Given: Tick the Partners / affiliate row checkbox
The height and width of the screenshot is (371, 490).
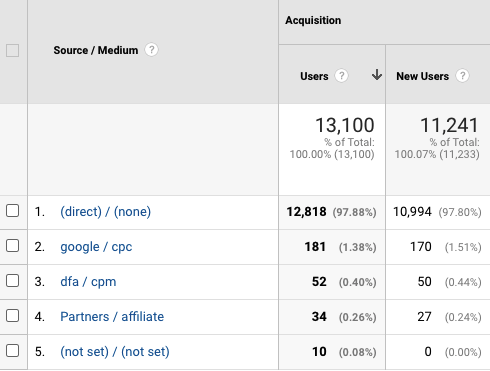Looking at the screenshot, I should click(x=12, y=316).
